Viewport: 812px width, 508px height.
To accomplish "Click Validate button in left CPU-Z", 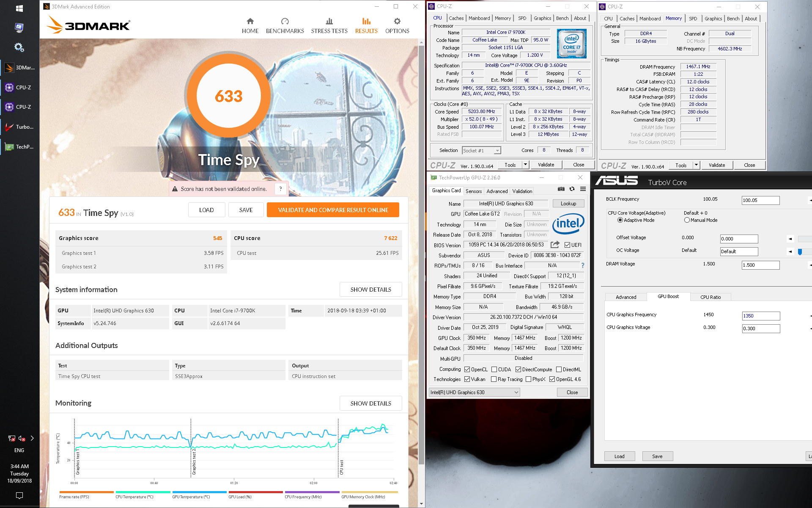I will (x=546, y=165).
